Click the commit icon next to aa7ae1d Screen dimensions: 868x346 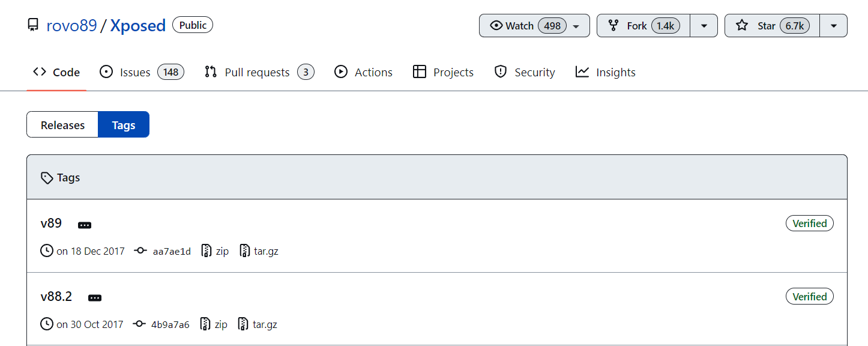tap(140, 251)
